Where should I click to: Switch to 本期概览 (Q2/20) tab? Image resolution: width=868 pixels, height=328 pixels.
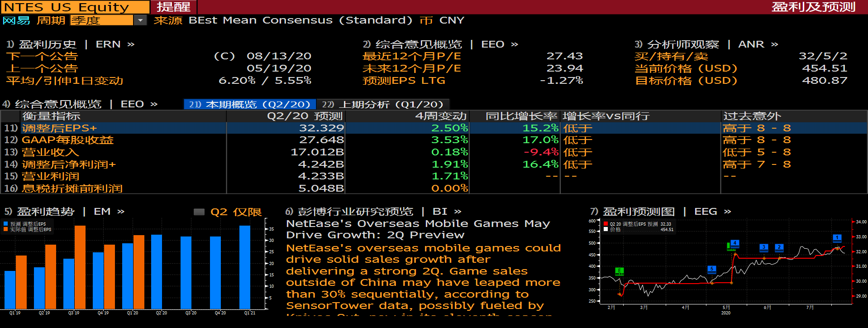(x=250, y=104)
